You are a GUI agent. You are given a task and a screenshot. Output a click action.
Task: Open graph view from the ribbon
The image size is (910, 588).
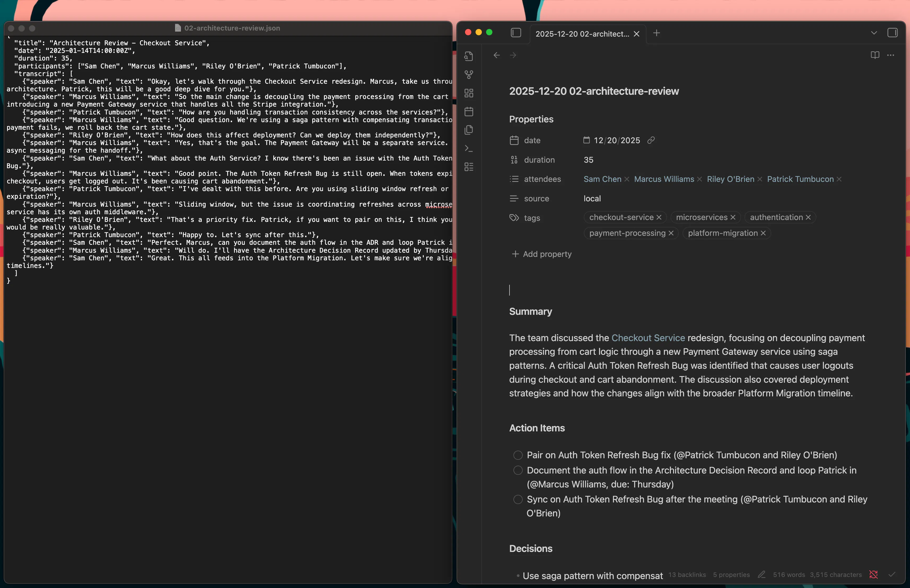pos(468,74)
